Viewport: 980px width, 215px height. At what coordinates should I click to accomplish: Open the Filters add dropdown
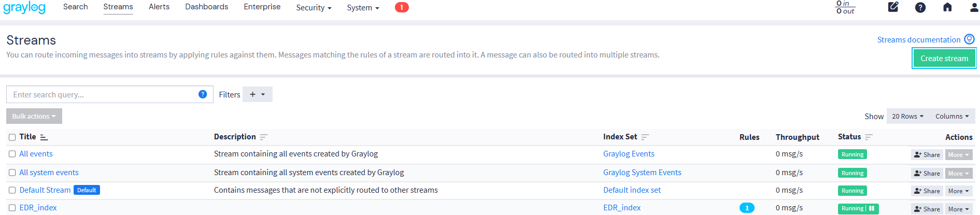(257, 94)
